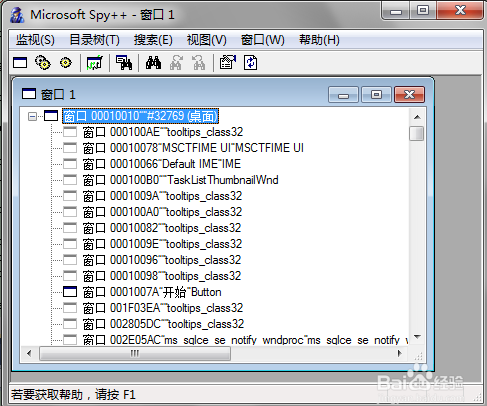The height and width of the screenshot is (406, 487).
Task: Open the Windows view toolbar icon
Action: [20, 63]
